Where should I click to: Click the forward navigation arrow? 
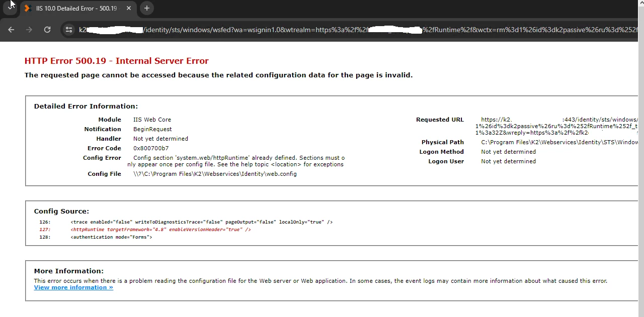[29, 30]
